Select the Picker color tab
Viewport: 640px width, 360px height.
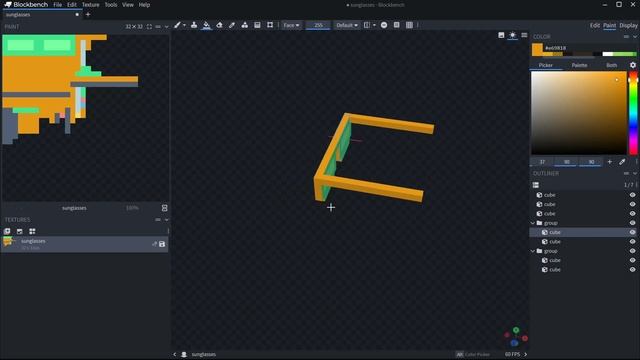(546, 65)
